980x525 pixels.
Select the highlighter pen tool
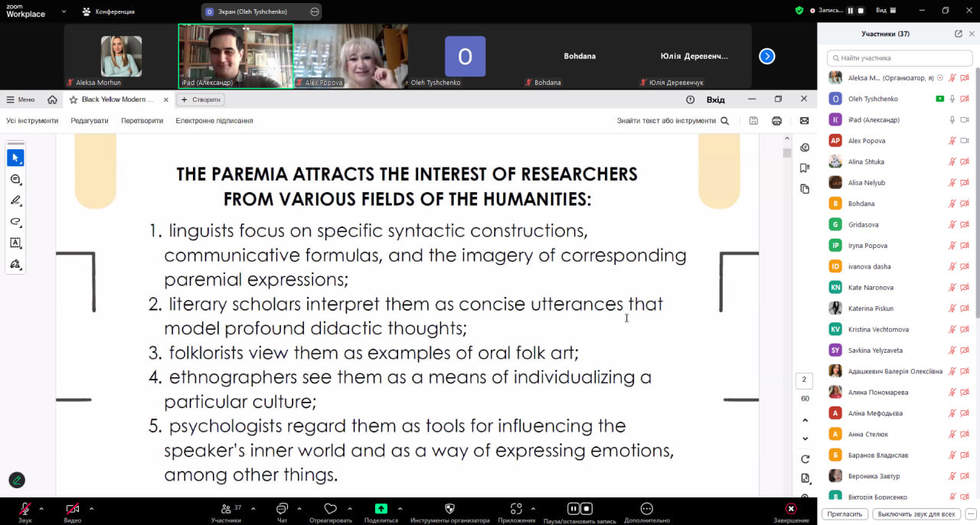pos(15,201)
